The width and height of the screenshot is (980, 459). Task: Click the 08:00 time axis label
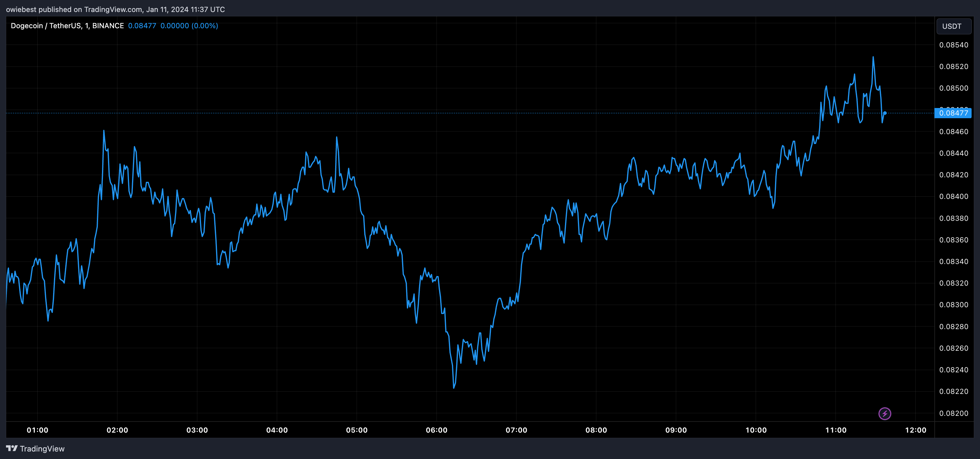pos(596,430)
